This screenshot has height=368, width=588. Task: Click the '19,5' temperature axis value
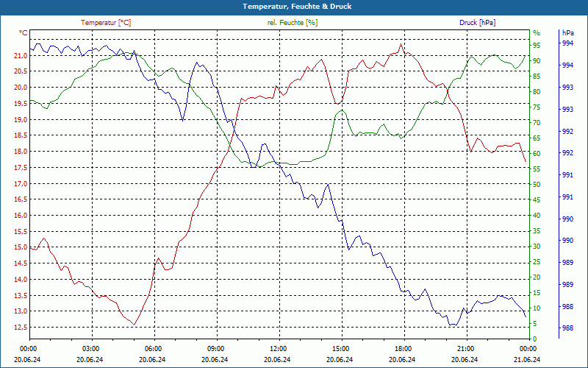point(21,104)
